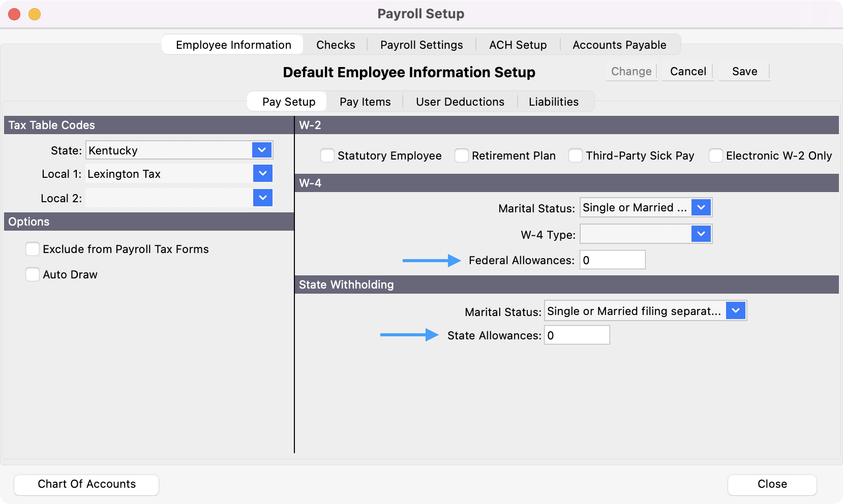Toggle the Auto Draw checkbox

click(33, 274)
